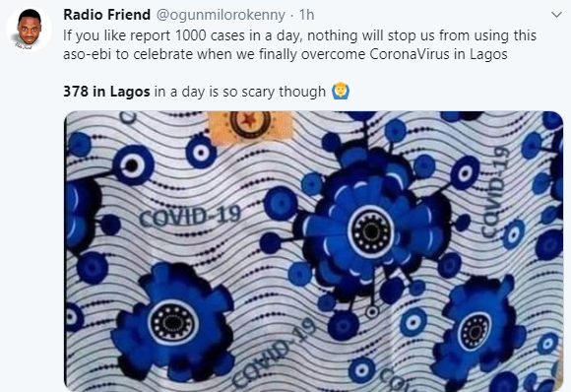Click the 'in a day is so scary though' text
Viewport: 571px width, 392px height.
(240, 92)
